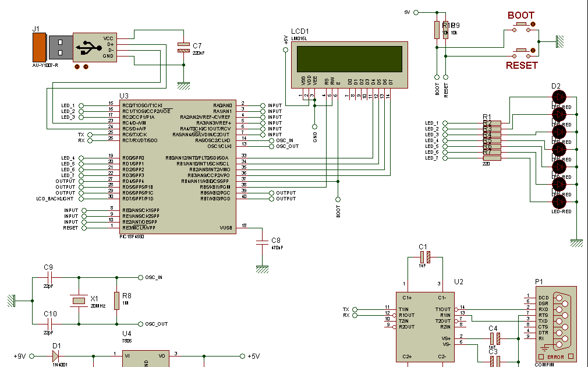
Task: Click the ground symbol below capacitor C8
Action: 262,270
